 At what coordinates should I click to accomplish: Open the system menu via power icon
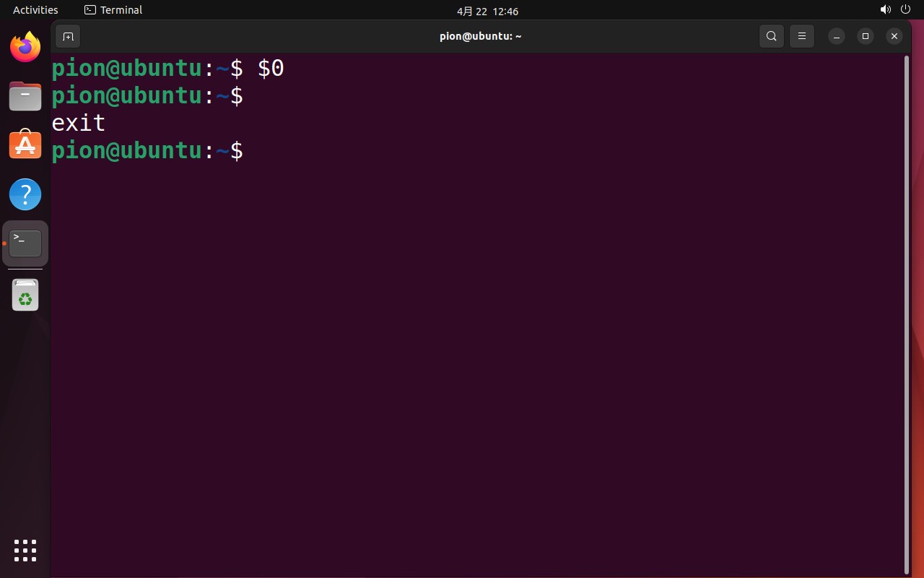coord(906,10)
